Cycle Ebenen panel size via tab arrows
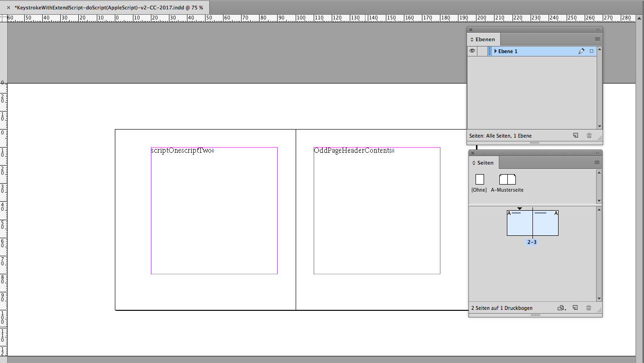The width and height of the screenshot is (644, 363). 472,39
